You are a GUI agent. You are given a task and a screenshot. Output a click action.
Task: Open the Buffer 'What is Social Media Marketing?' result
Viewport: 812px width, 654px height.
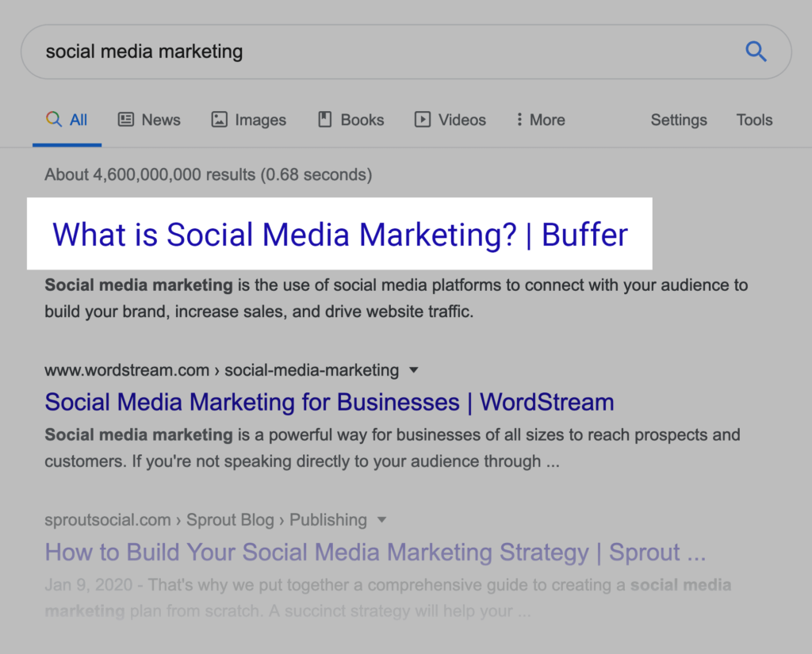pyautogui.click(x=339, y=235)
